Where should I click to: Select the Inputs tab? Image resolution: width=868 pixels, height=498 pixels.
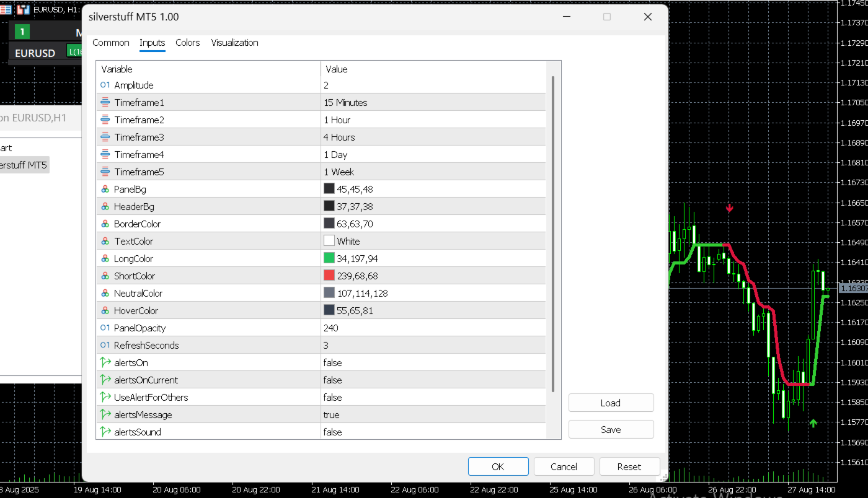152,43
